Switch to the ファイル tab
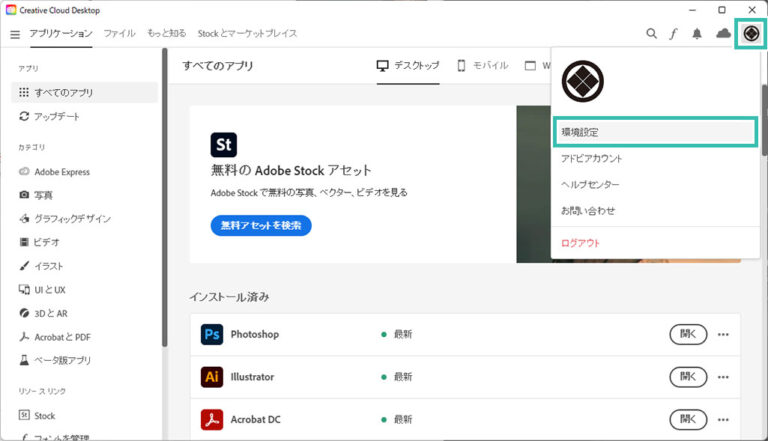Image resolution: width=768 pixels, height=441 pixels. coord(119,34)
